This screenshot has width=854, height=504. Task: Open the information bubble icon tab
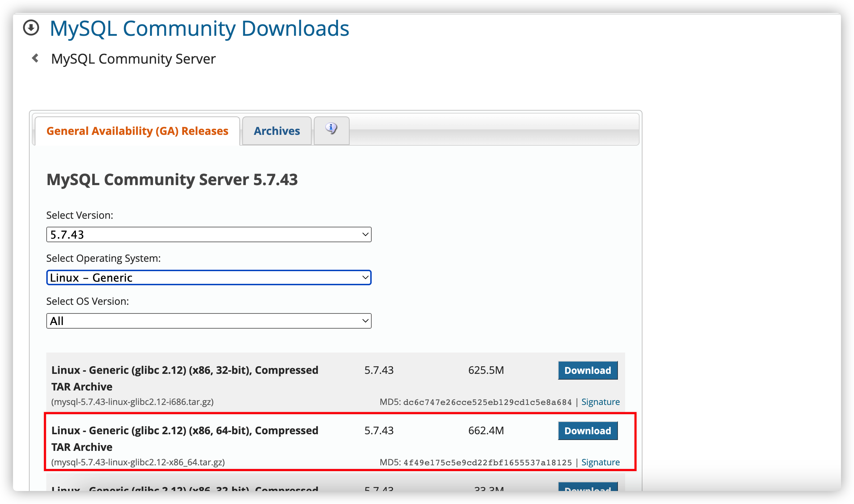(x=332, y=131)
